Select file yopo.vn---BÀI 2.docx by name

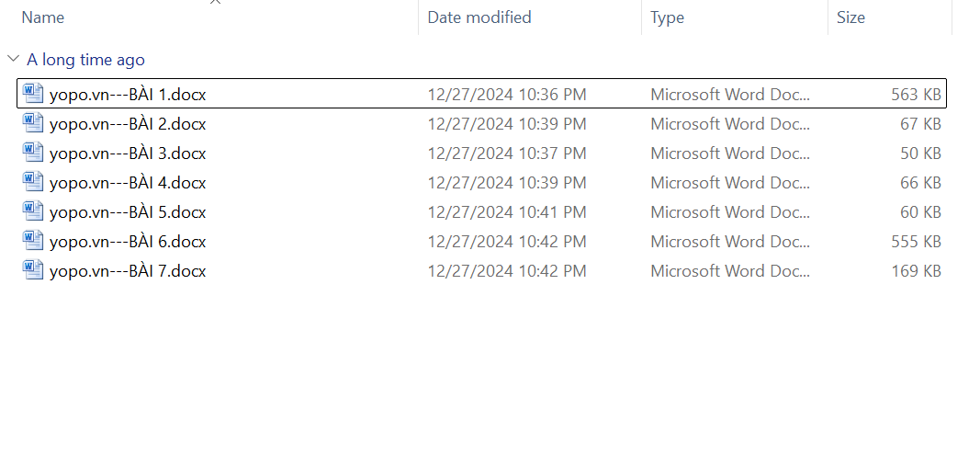point(128,124)
